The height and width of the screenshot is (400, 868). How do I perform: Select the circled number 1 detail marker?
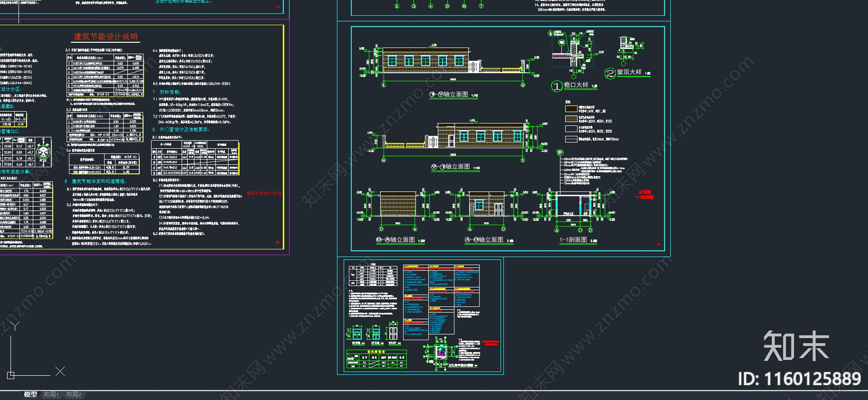(557, 86)
